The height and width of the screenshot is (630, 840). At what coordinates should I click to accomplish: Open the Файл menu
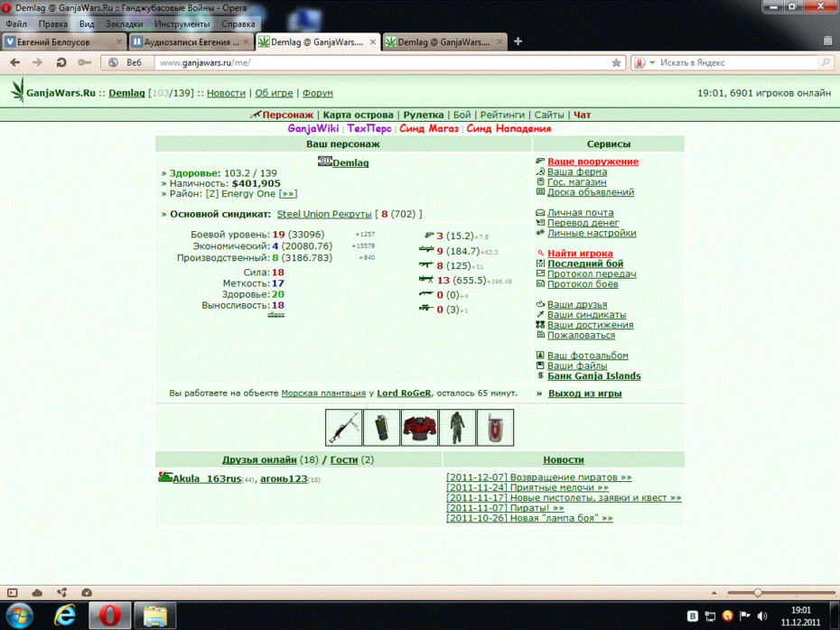(x=16, y=24)
